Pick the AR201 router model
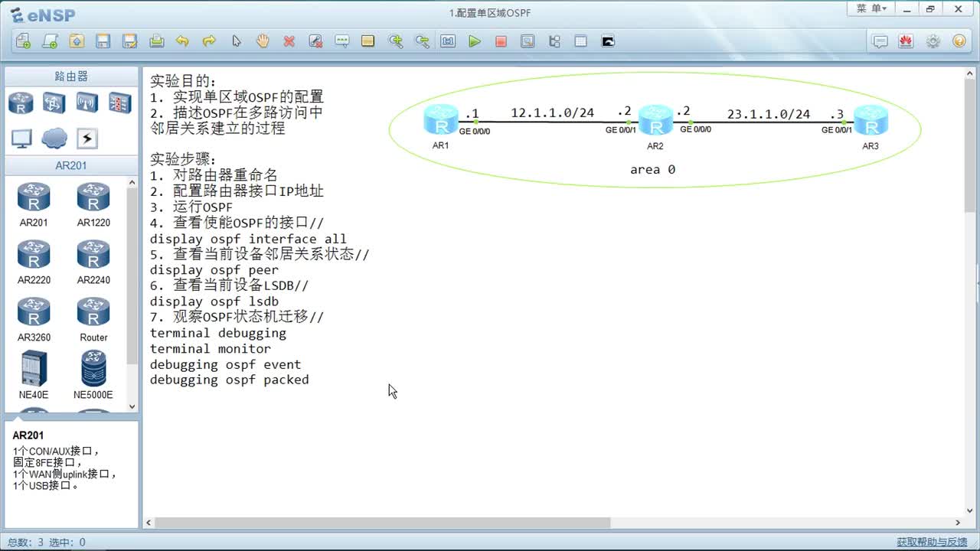The width and height of the screenshot is (980, 551). click(x=34, y=204)
